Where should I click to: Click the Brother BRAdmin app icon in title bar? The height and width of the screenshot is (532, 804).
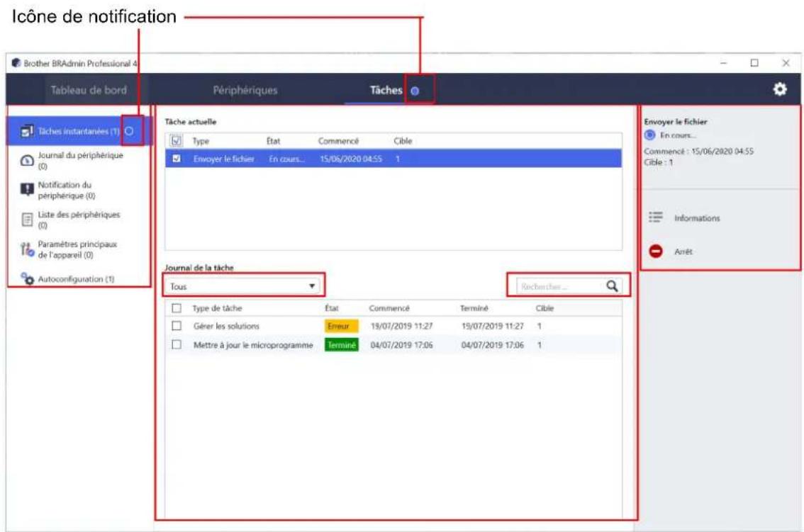(x=16, y=63)
